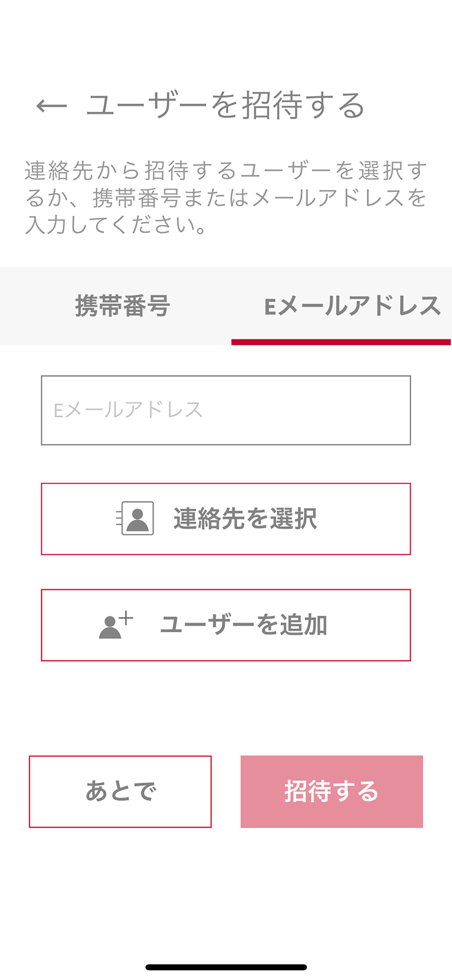Screen dimensions: 452x980
Task: Click the address book contact icon
Action: tap(137, 518)
